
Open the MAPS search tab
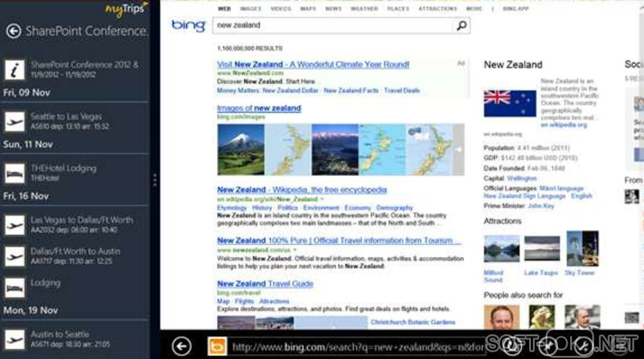click(308, 9)
